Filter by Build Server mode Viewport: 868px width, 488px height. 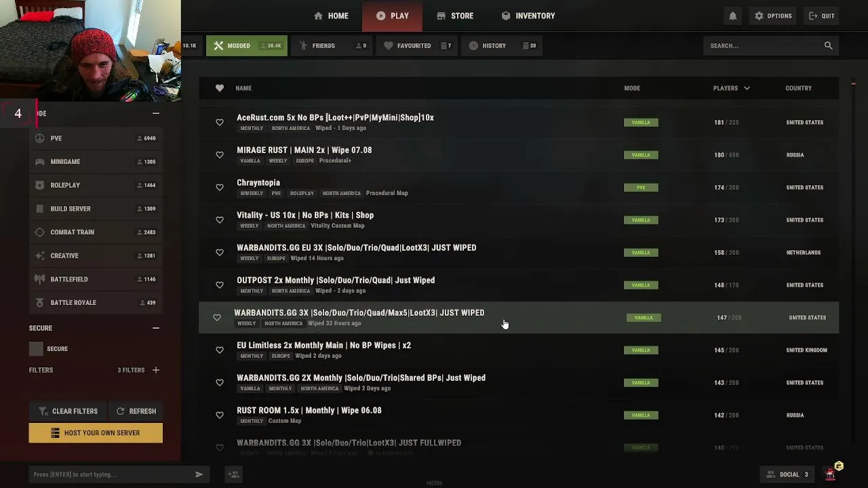pyautogui.click(x=96, y=209)
